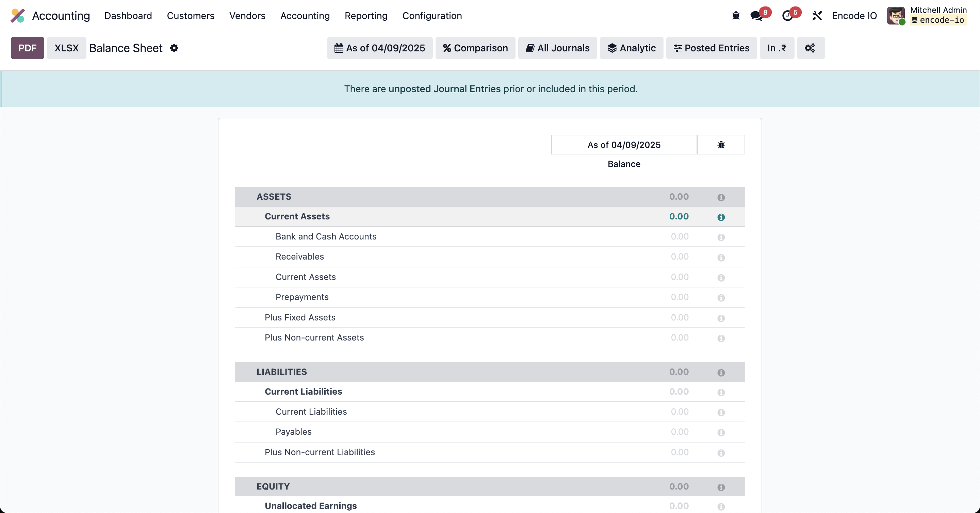This screenshot has height=513, width=980.
Task: Export report with the PDF button
Action: [x=27, y=48]
